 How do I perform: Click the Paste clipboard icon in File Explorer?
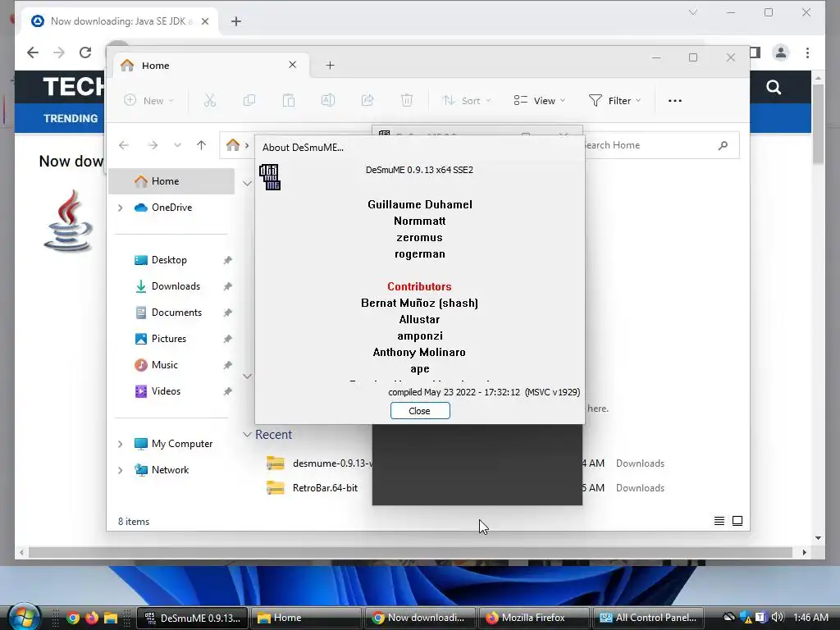pyautogui.click(x=289, y=100)
